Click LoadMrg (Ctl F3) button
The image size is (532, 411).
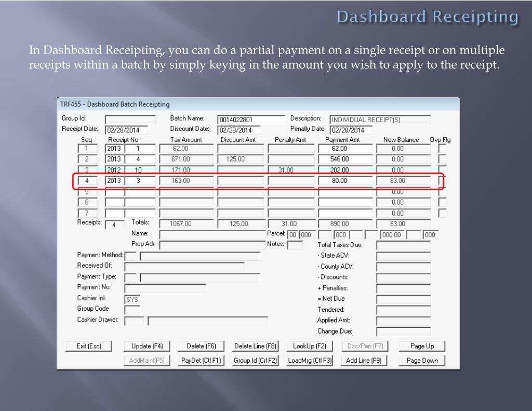pyautogui.click(x=310, y=361)
